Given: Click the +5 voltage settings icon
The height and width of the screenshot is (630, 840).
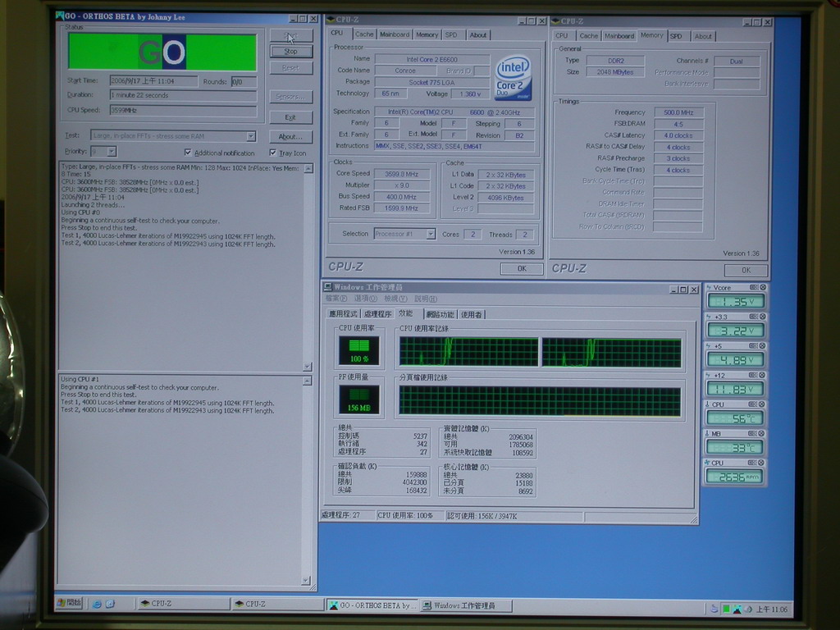Looking at the screenshot, I should [x=753, y=346].
